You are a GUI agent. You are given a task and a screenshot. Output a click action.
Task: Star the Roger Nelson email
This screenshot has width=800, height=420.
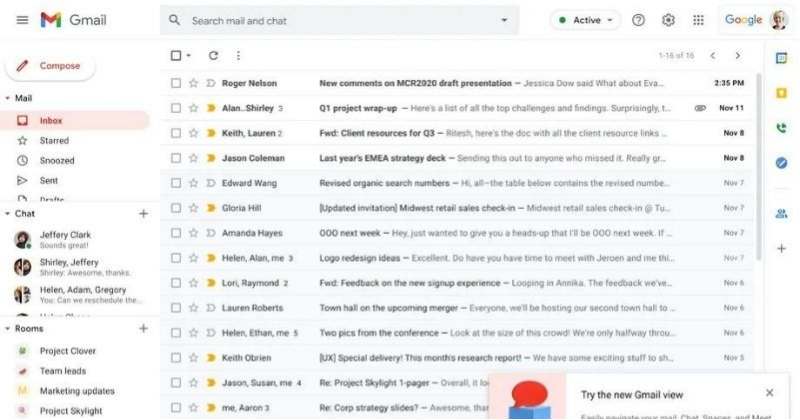tap(193, 83)
